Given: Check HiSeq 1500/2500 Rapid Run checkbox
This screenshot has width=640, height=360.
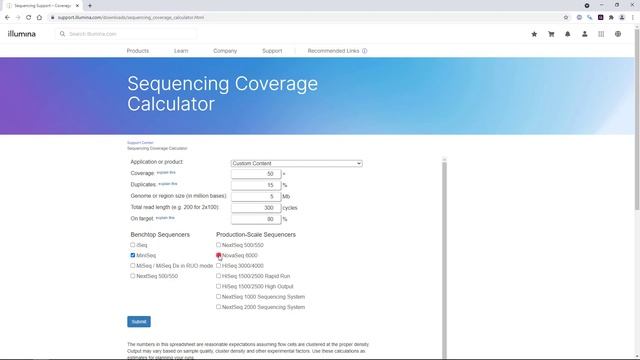Looking at the screenshot, I should [218, 276].
